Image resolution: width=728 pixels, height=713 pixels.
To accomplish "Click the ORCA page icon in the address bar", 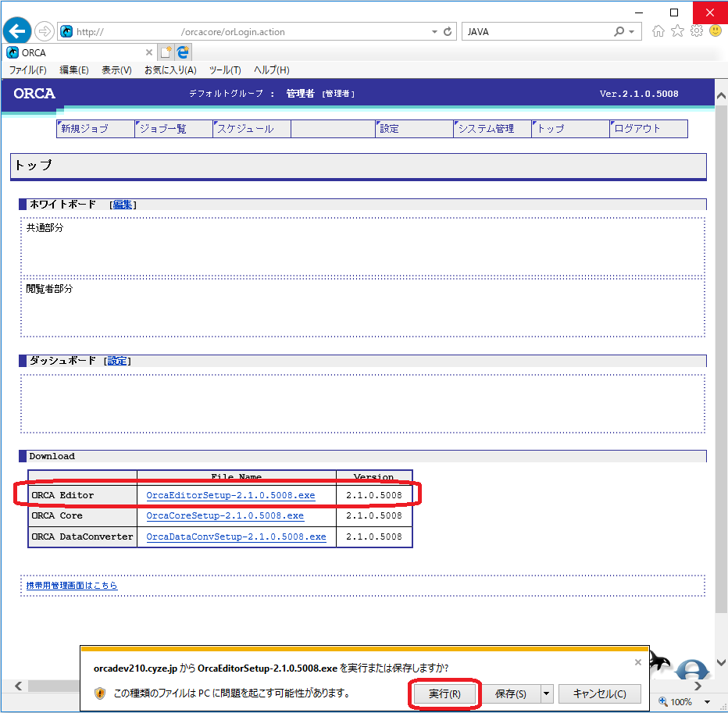I will coord(67,31).
